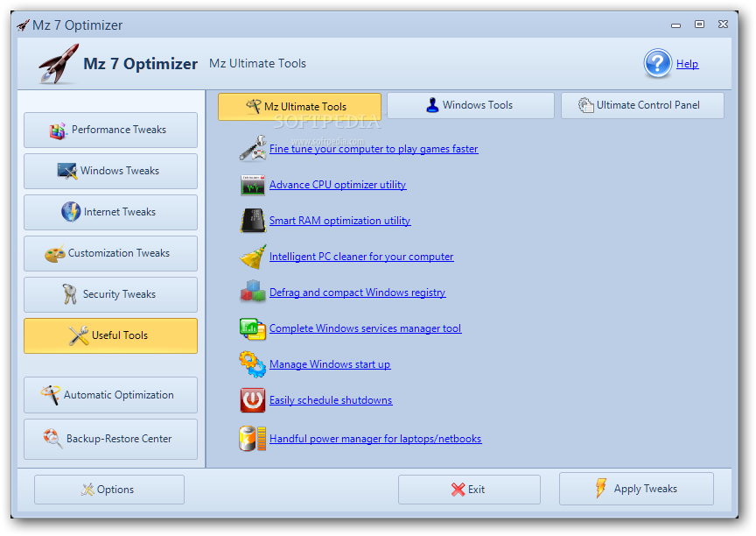The height and width of the screenshot is (536, 756).
Task: Click Apply Tweaks button
Action: tap(636, 489)
